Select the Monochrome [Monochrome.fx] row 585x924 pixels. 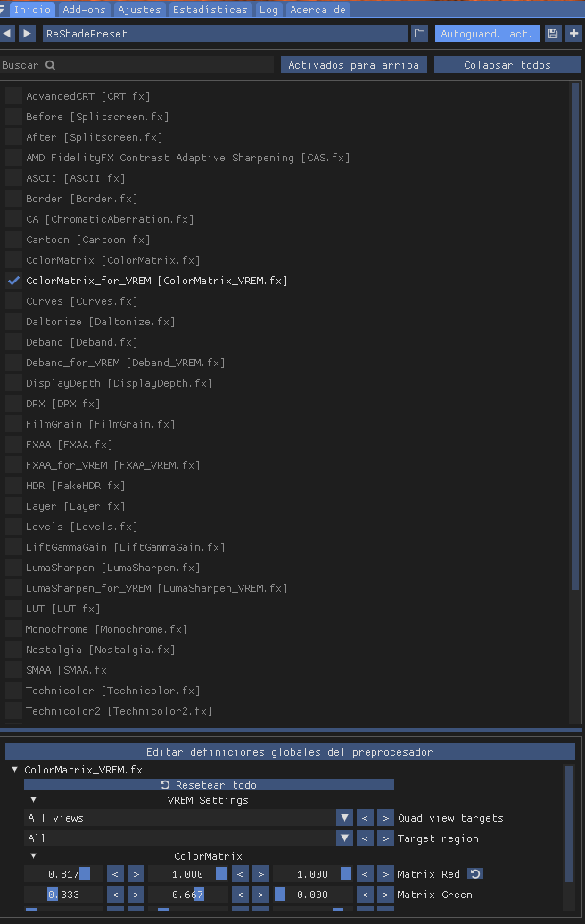pos(106,629)
